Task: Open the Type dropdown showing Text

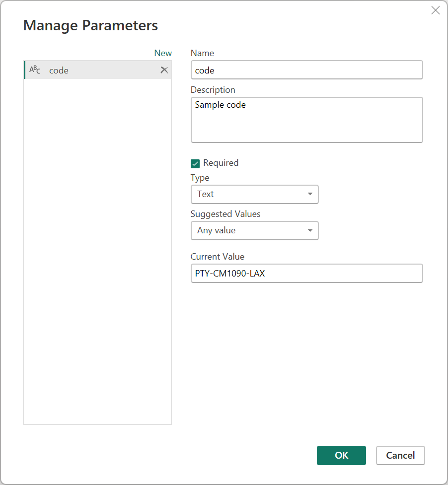Action: [254, 194]
